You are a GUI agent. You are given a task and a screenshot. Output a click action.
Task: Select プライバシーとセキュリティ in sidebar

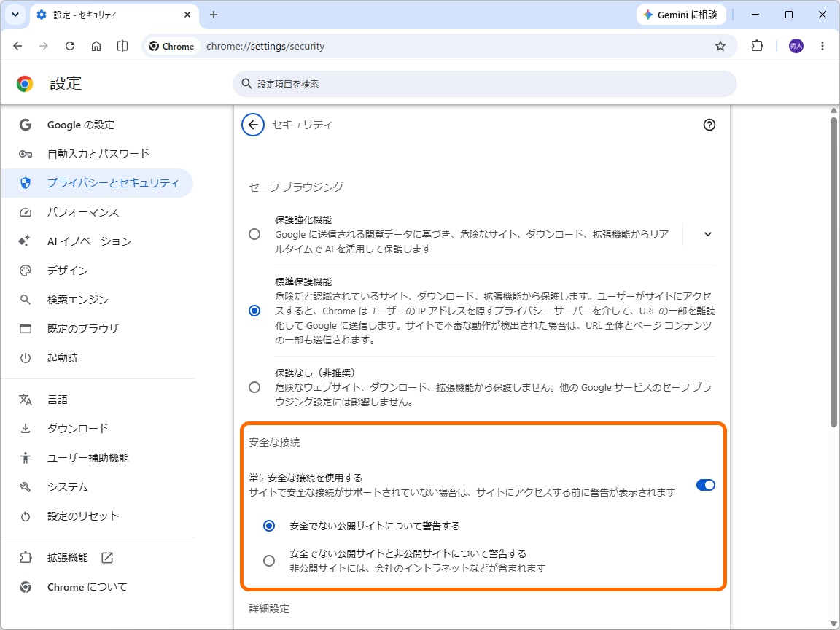[x=98, y=183]
